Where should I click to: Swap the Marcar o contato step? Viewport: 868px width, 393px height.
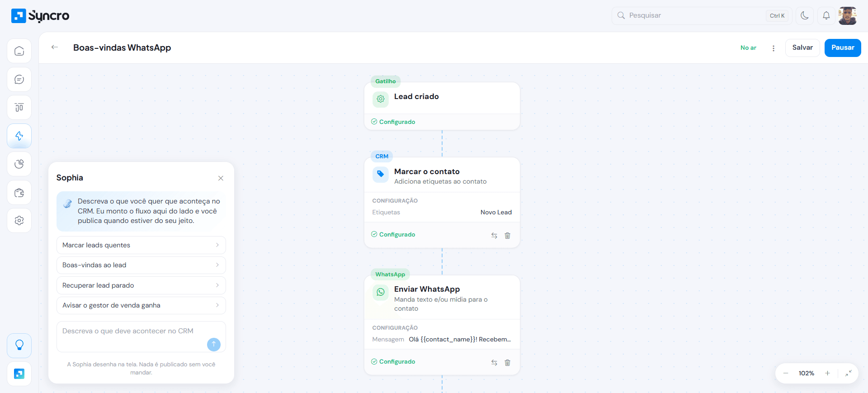(x=494, y=236)
